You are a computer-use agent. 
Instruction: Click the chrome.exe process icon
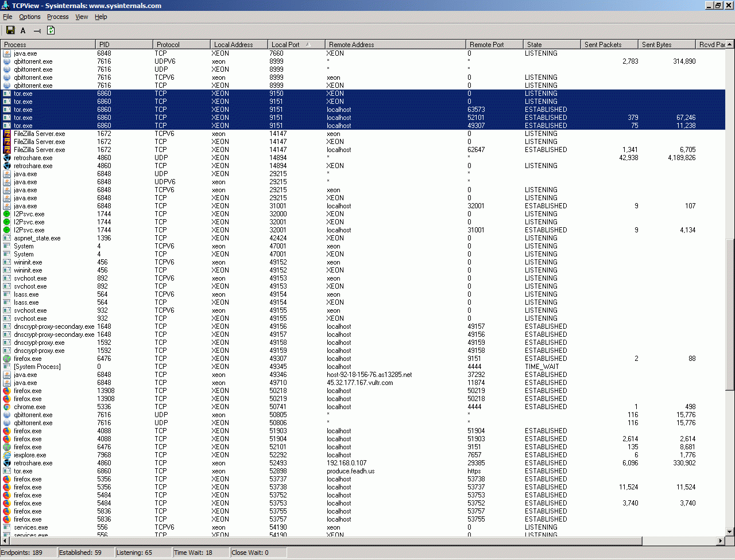(7, 407)
